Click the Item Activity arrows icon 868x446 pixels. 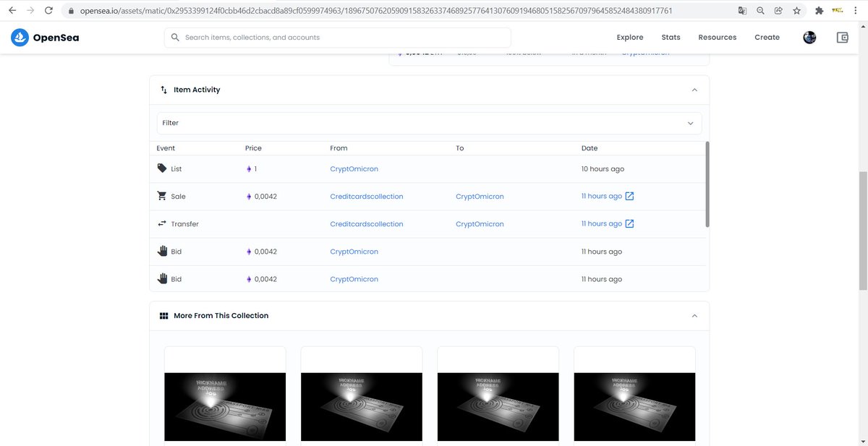[x=163, y=90]
